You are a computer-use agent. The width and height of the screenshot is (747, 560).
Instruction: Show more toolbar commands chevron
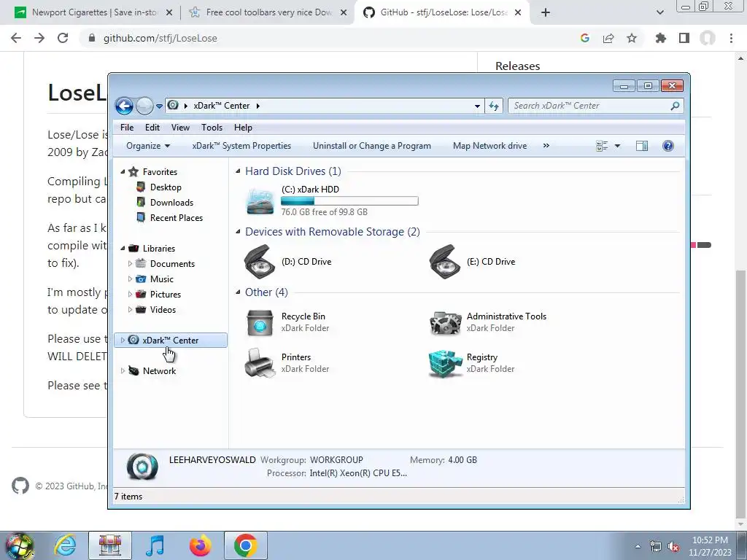[546, 146]
